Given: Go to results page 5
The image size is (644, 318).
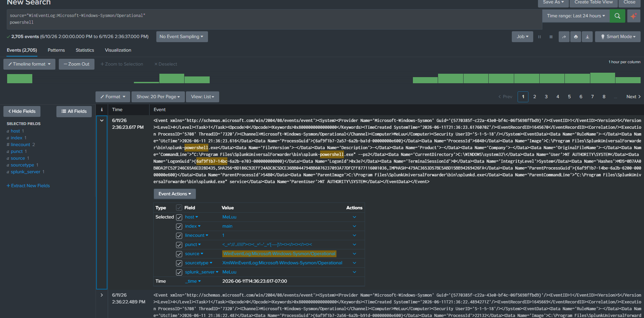Looking at the screenshot, I should click(569, 97).
